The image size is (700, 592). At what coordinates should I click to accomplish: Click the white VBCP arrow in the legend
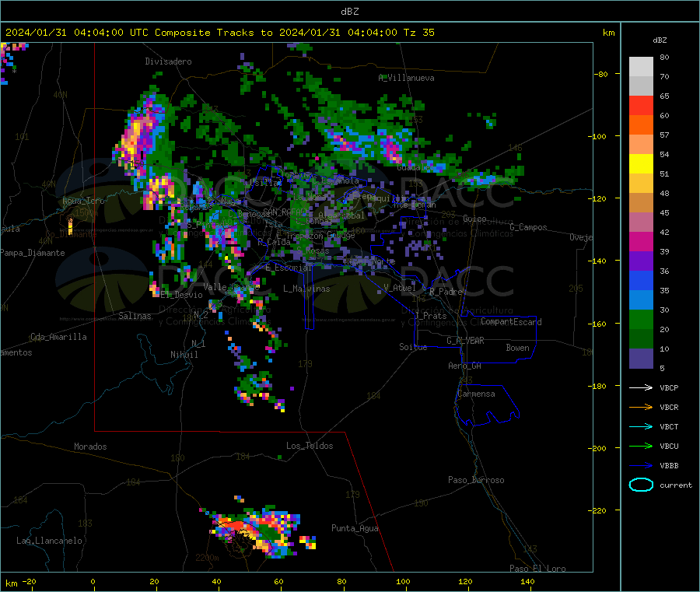coord(641,387)
